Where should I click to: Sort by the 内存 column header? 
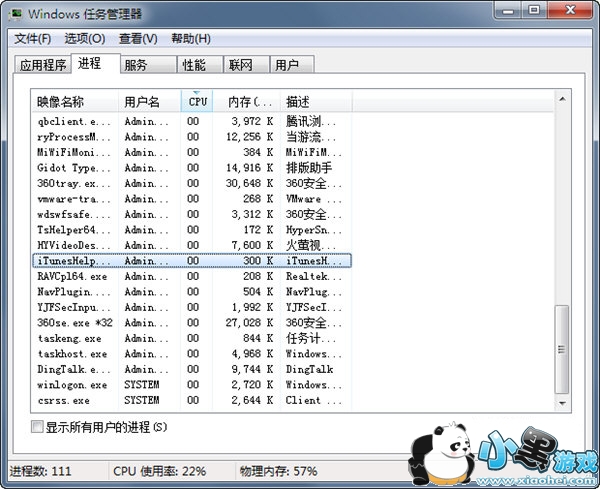click(x=246, y=102)
